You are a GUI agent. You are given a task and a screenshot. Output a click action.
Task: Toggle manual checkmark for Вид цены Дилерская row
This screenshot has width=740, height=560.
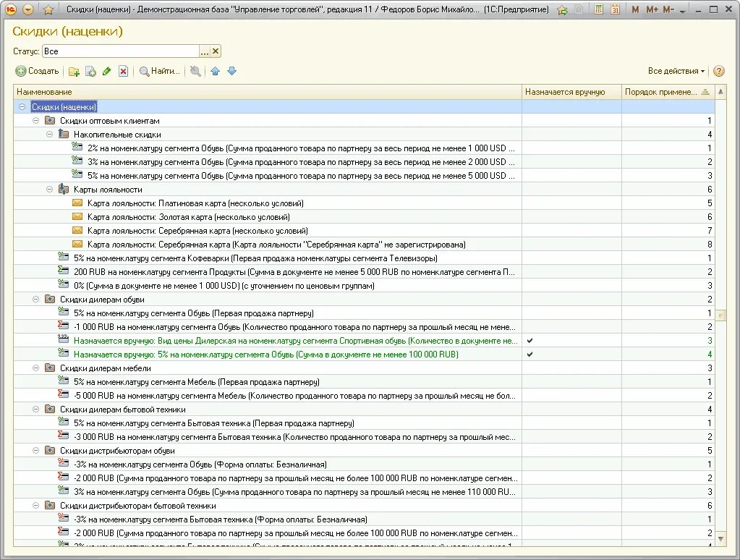pyautogui.click(x=530, y=341)
